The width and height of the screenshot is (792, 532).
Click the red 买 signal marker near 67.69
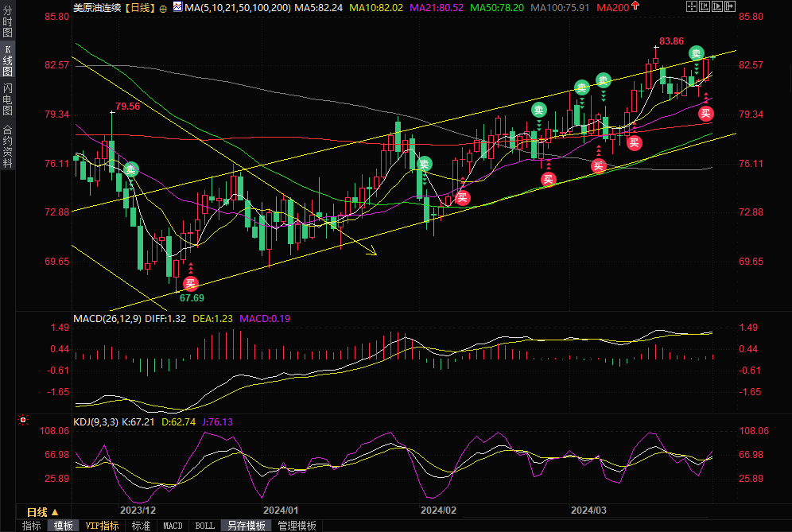(190, 283)
